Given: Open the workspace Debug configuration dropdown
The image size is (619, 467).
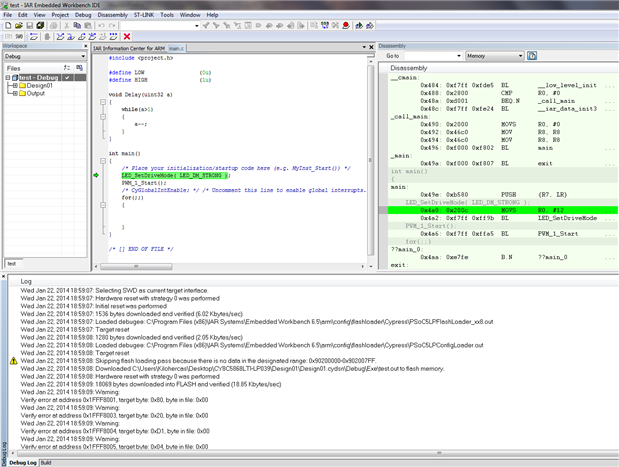Looking at the screenshot, I should pyautogui.click(x=83, y=56).
